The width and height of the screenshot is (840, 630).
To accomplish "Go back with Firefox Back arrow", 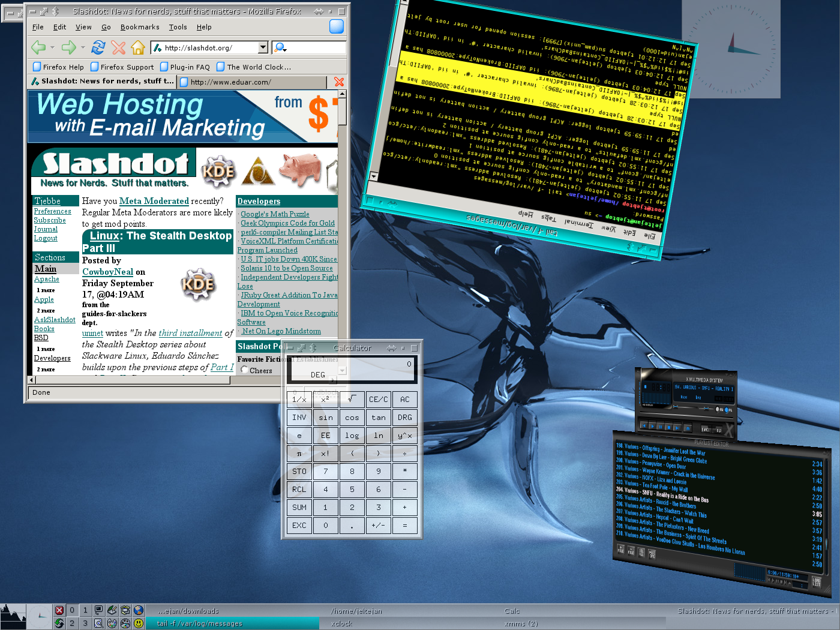I will point(38,47).
